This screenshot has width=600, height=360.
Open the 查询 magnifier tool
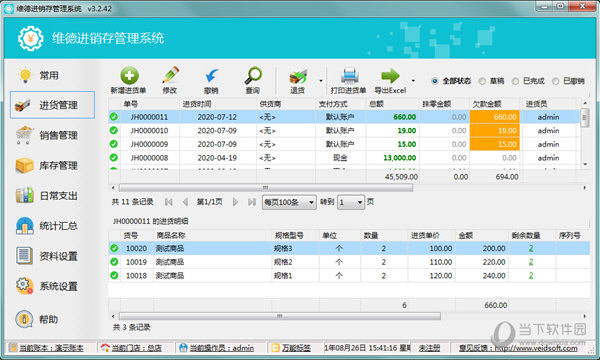pos(253,75)
